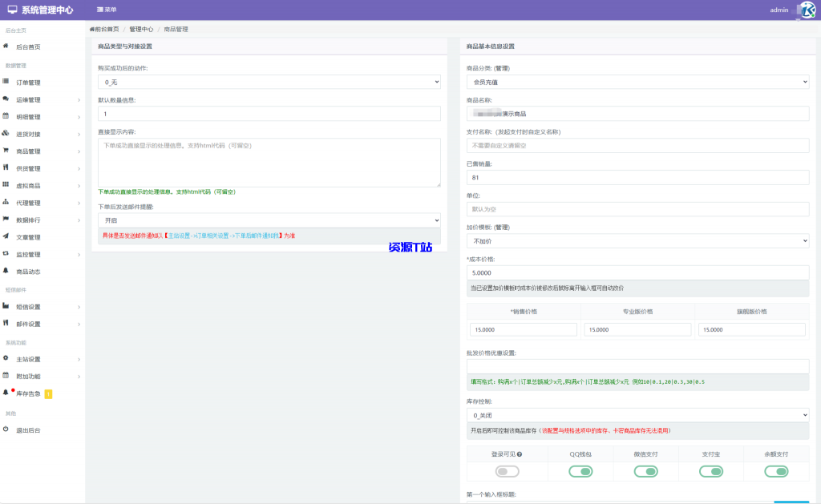Click the 虚拟商品 grid icon
The image size is (821, 504).
tap(6, 185)
